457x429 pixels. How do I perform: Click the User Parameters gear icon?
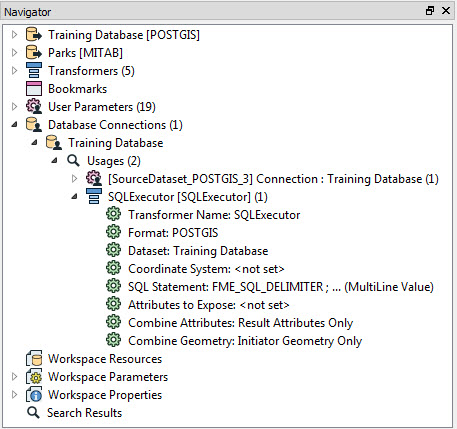pyautogui.click(x=34, y=107)
